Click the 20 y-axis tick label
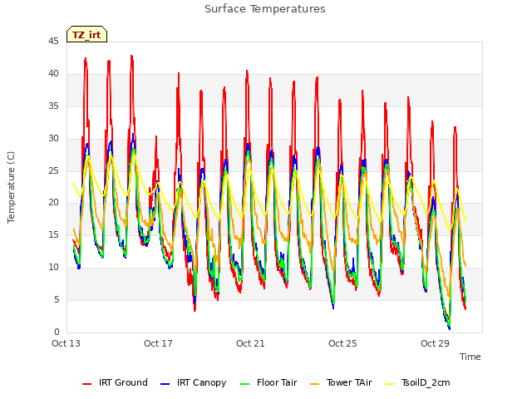Viewport: 532px width, 399px height. tap(53, 203)
